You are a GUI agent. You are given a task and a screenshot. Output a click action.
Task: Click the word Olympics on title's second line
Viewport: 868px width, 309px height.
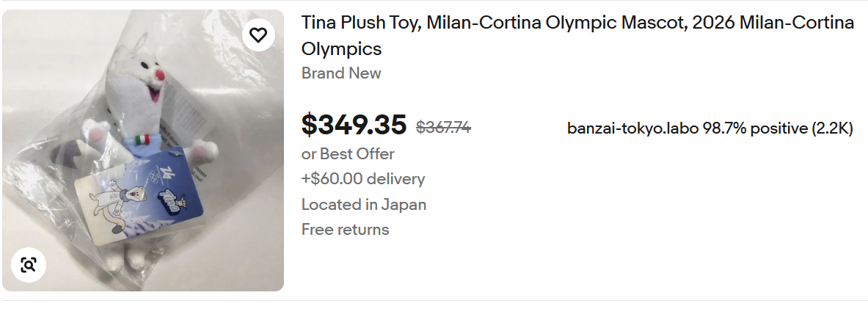pos(341,49)
